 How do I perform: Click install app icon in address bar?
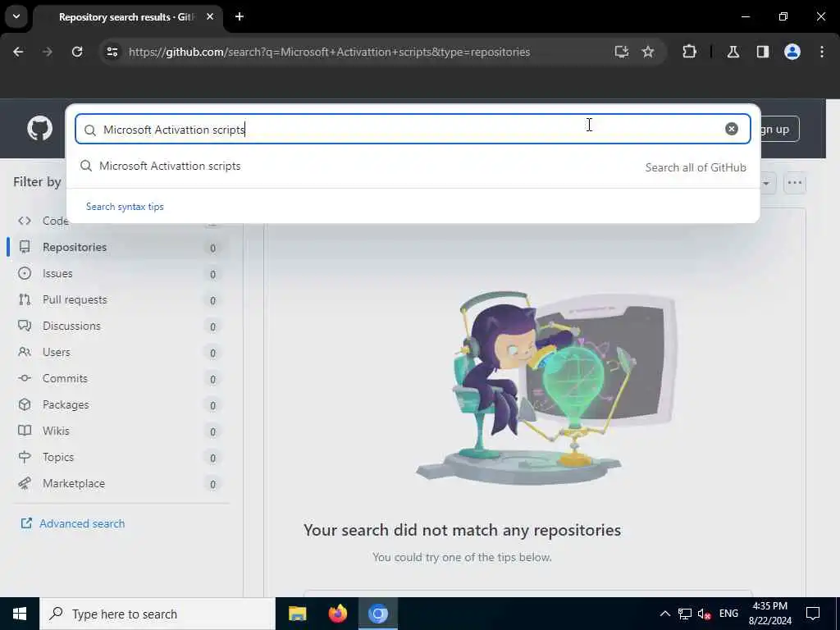[622, 52]
